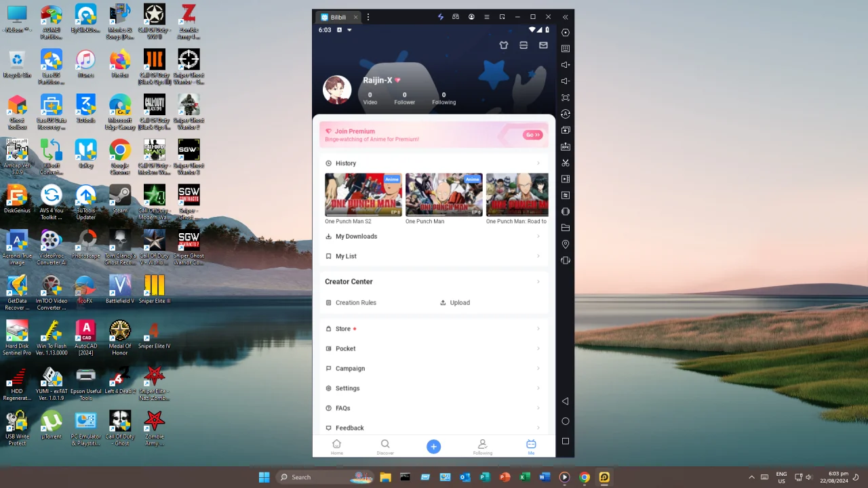The width and height of the screenshot is (868, 488).
Task: Click the lightning bolt icon in emulator title bar
Action: [x=440, y=17]
